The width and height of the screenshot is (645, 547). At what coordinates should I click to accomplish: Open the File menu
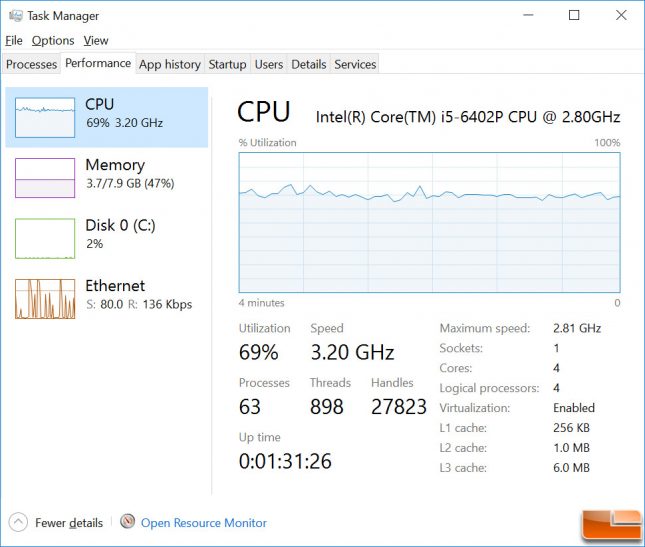pyautogui.click(x=14, y=41)
